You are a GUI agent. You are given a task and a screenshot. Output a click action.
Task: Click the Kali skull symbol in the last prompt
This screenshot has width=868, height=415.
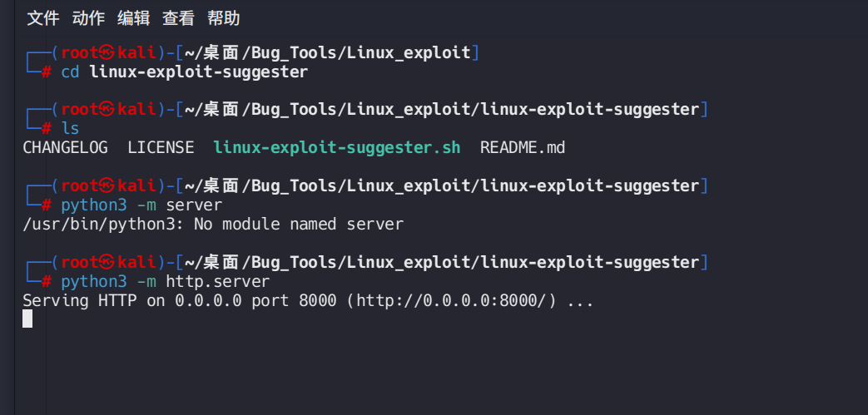point(107,263)
